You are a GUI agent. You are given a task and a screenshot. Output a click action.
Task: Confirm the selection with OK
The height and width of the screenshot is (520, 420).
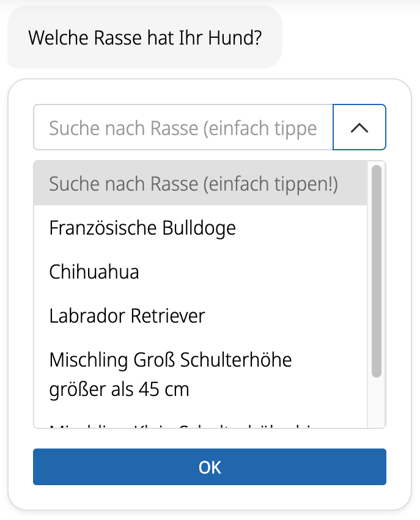pos(210,467)
